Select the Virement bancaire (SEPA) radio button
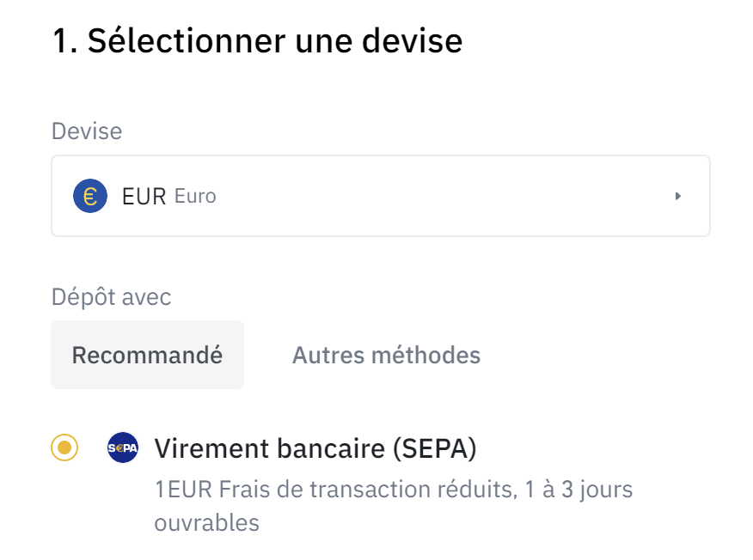This screenshot has height=560, width=753. 64,447
